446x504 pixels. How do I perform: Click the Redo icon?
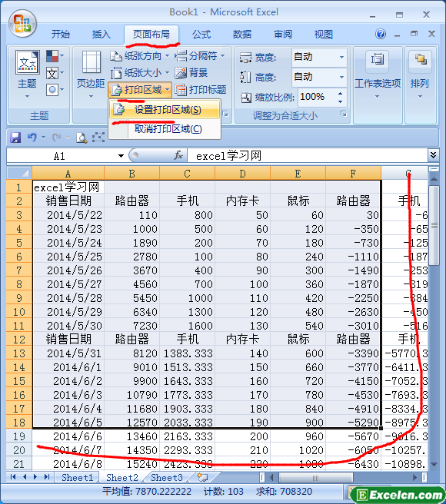click(56, 138)
